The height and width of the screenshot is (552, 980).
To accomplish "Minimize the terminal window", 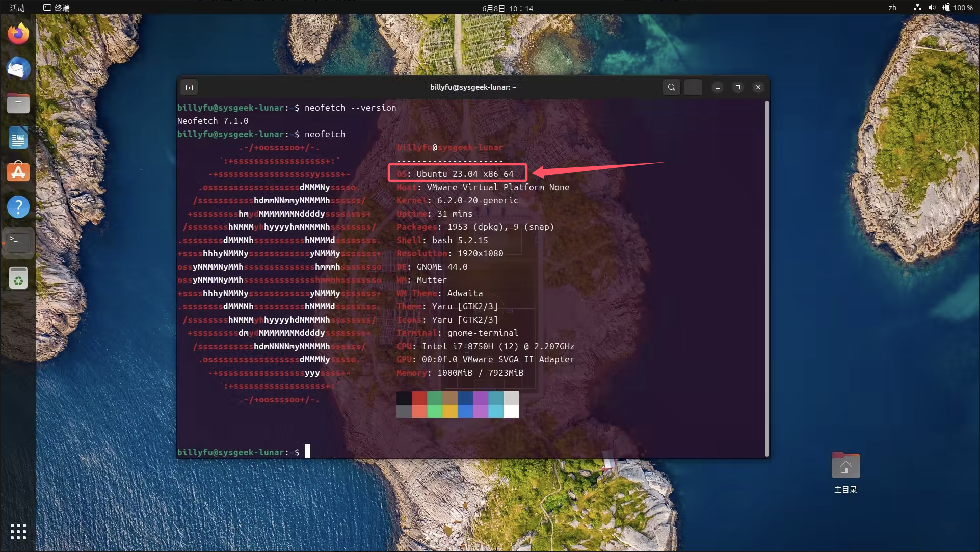I will 718,87.
